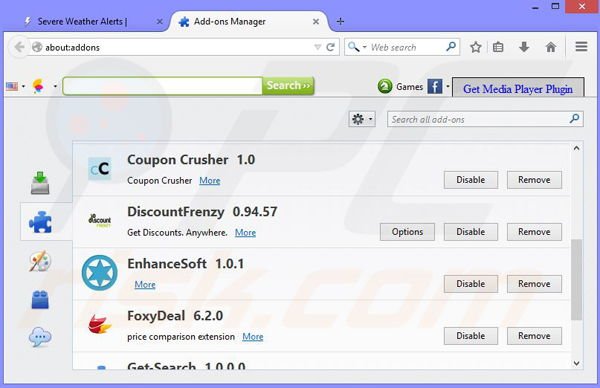The image size is (600, 388).
Task: Open the Downloads arrow icon
Action: (x=524, y=47)
